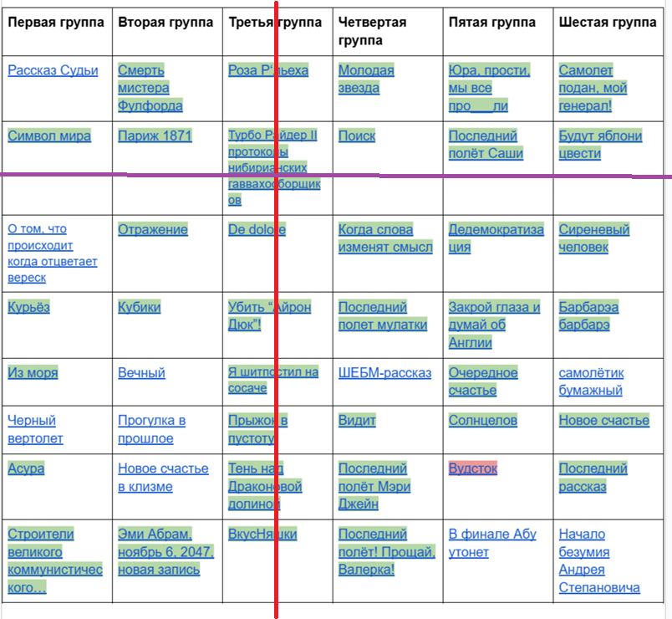The height and width of the screenshot is (619, 672).
Task: Click the 'Поиск' link
Action: coord(357,136)
